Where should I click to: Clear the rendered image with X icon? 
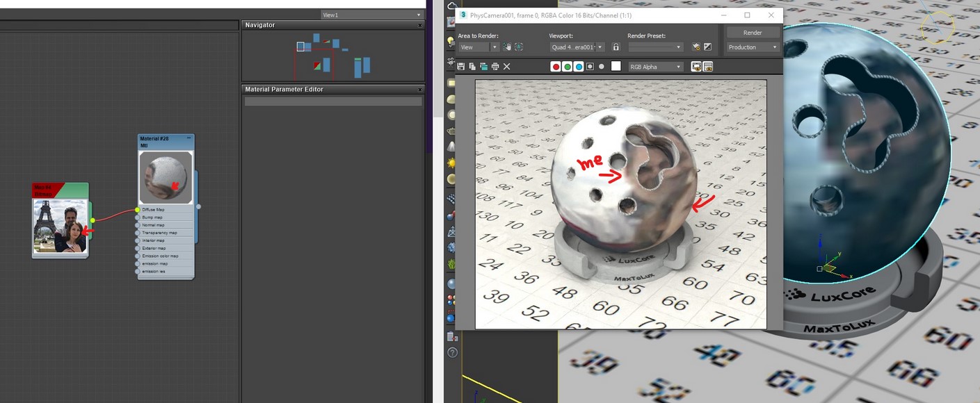pos(507,67)
